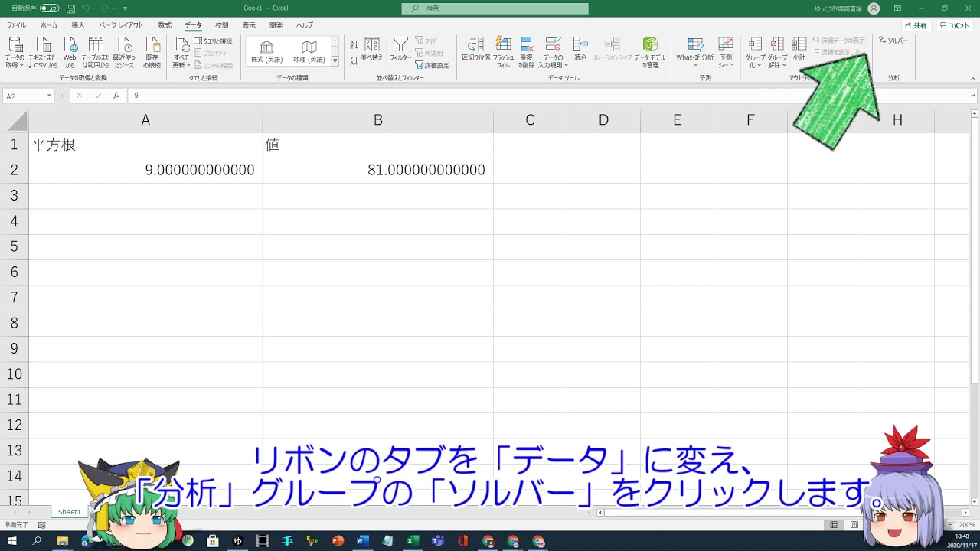Image resolution: width=980 pixels, height=551 pixels.
Task: Expand the data types gallery
Action: tap(335, 61)
